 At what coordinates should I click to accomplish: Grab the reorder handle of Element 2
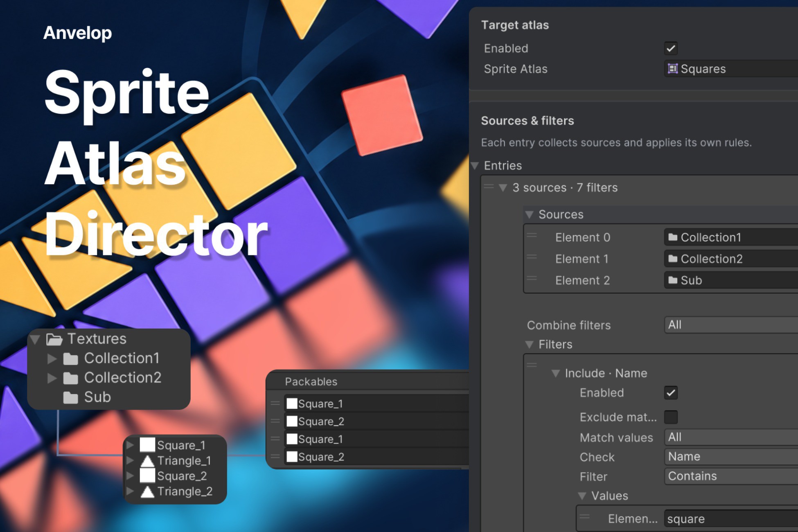pyautogui.click(x=532, y=278)
